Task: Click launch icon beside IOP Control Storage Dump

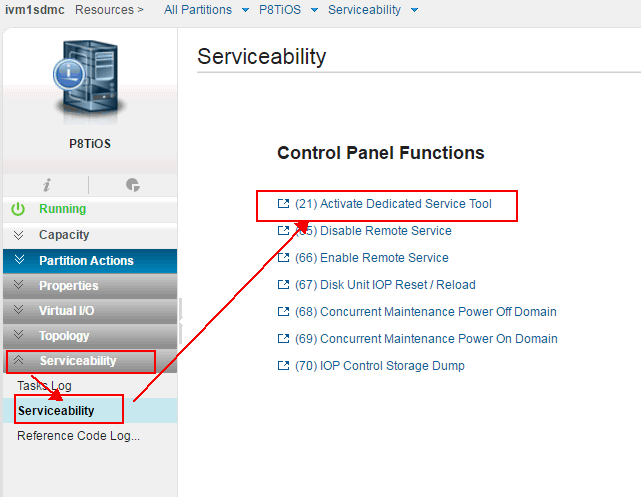Action: 283,366
